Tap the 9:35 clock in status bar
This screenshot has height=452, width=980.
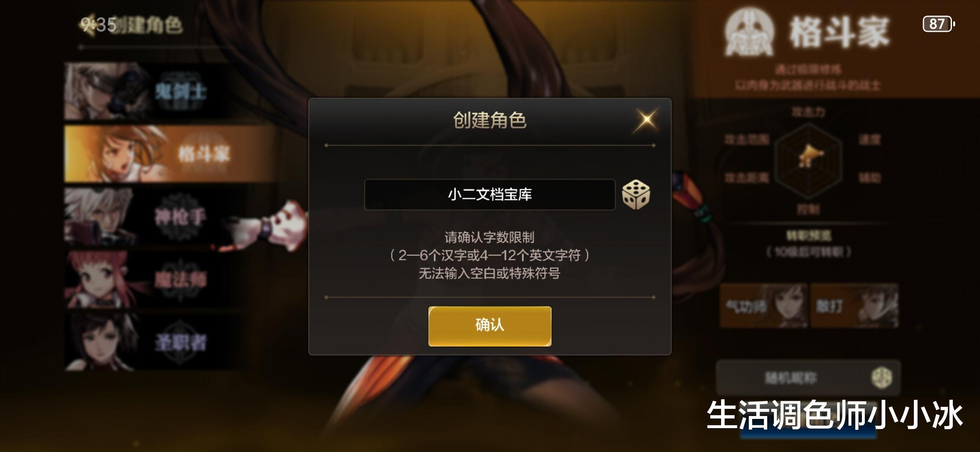tap(98, 25)
